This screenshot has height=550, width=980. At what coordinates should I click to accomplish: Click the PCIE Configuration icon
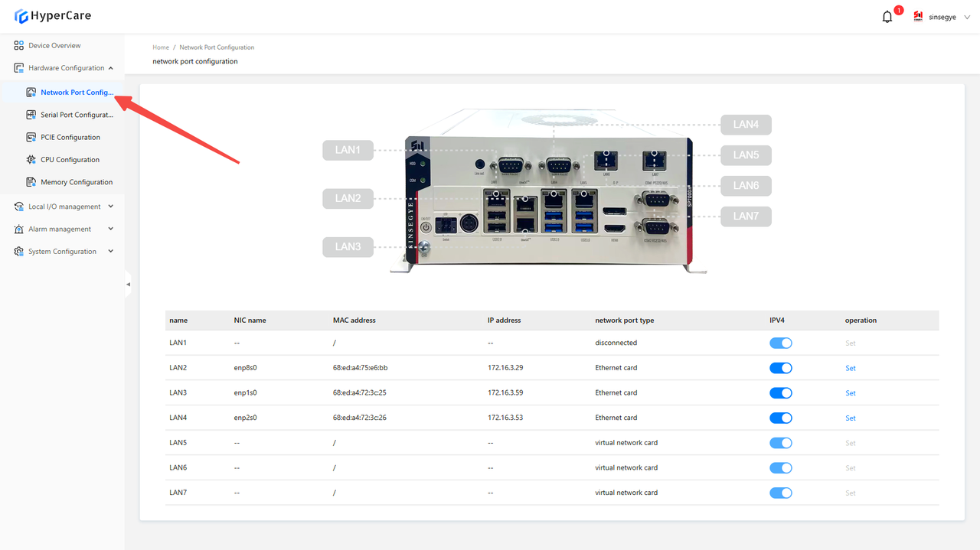coord(31,138)
